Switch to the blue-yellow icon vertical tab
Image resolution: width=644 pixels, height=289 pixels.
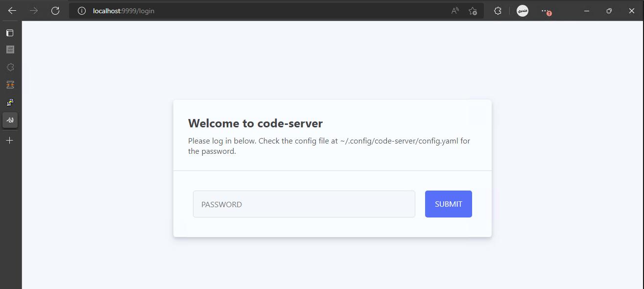[10, 102]
